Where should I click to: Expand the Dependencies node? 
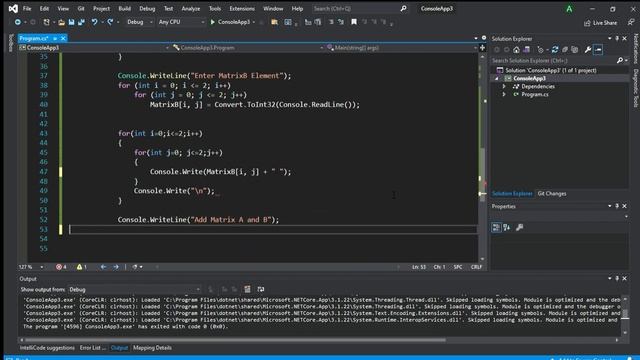[504, 87]
